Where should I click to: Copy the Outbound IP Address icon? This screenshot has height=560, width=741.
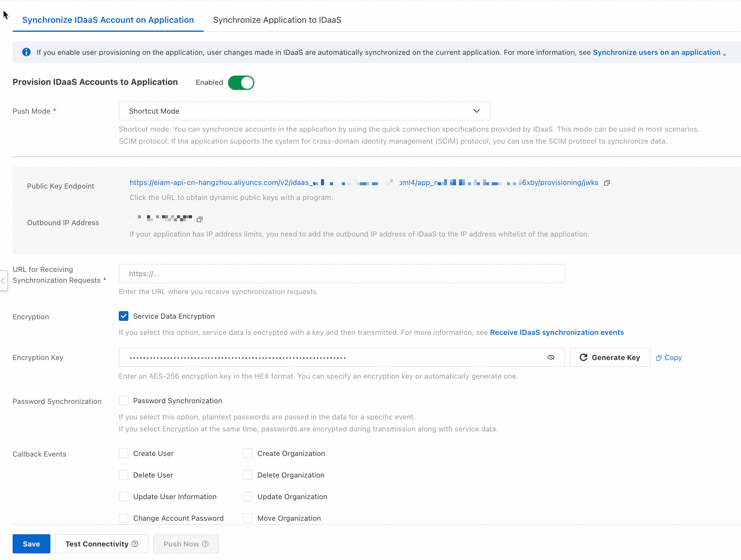[200, 219]
